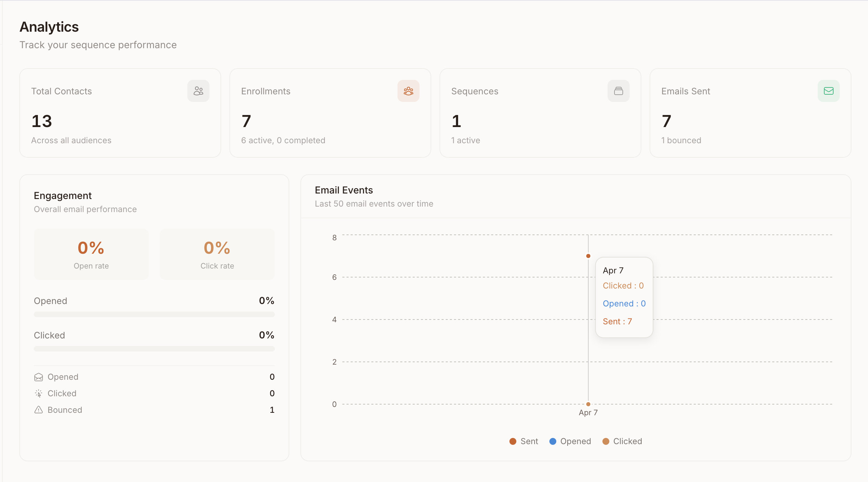Screen dimensions: 868x482
Task: Click the Apr 7 x-axis label
Action: point(588,412)
